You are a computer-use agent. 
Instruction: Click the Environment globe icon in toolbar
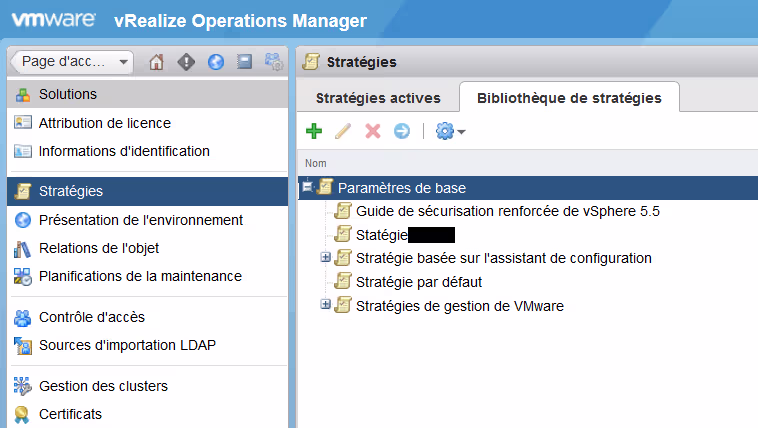tap(215, 62)
